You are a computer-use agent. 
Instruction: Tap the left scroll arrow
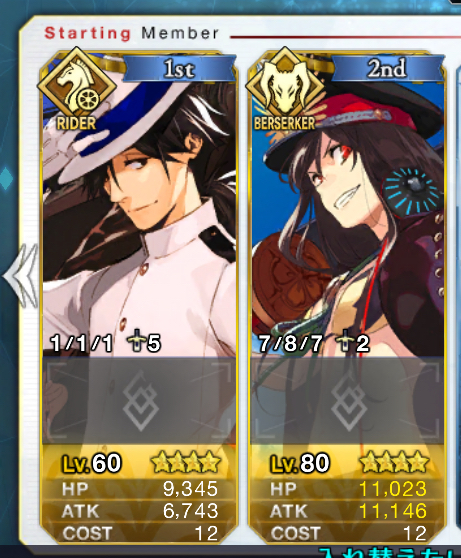[21, 276]
